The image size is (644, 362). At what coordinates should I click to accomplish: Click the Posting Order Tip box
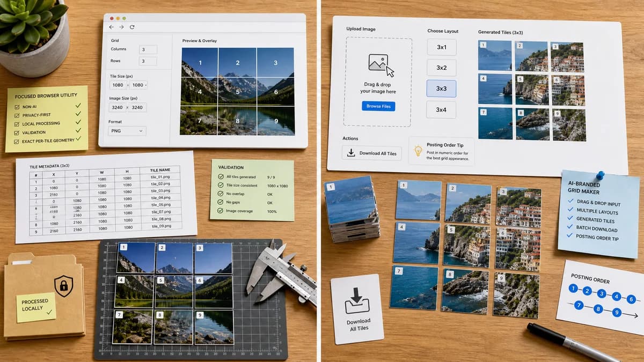coord(441,151)
